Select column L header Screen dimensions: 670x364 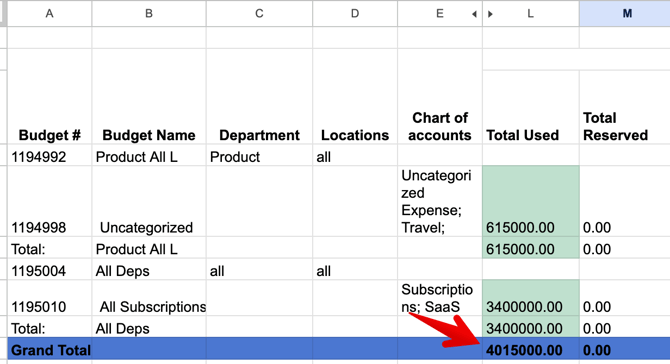pyautogui.click(x=531, y=14)
